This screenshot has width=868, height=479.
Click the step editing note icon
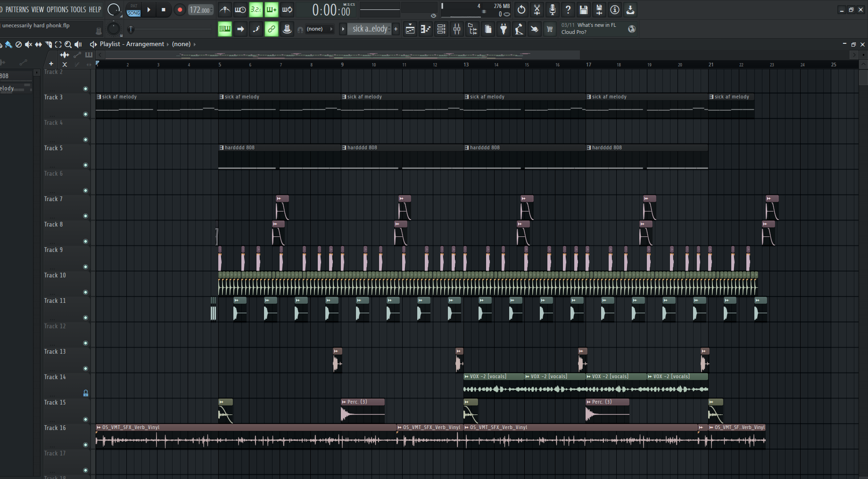pyautogui.click(x=256, y=29)
